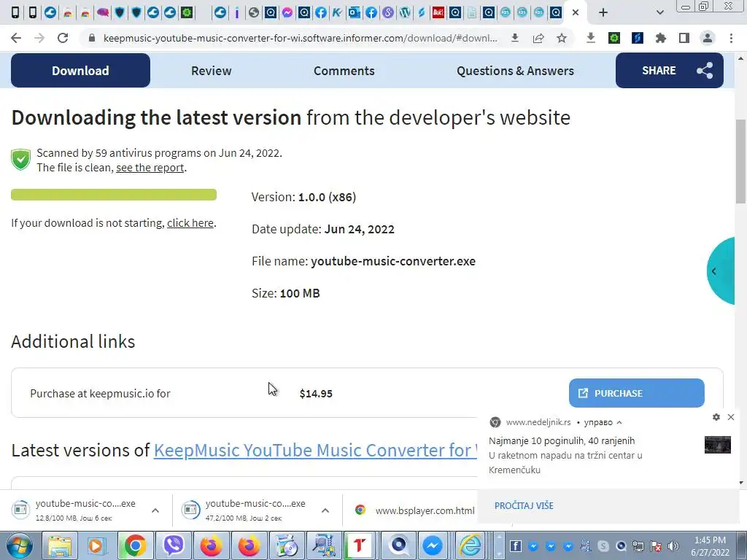Open the Chrome profile avatar

pyautogui.click(x=708, y=38)
